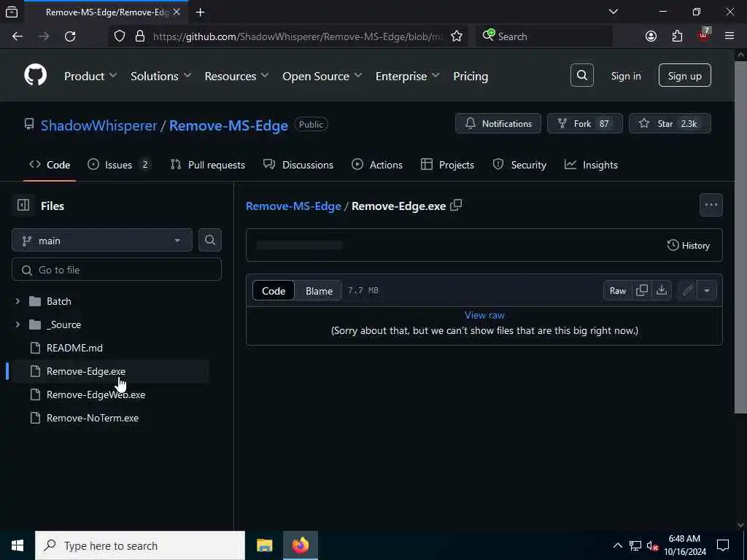The image size is (747, 560).
Task: Click the Go to file input
Action: [x=116, y=270]
